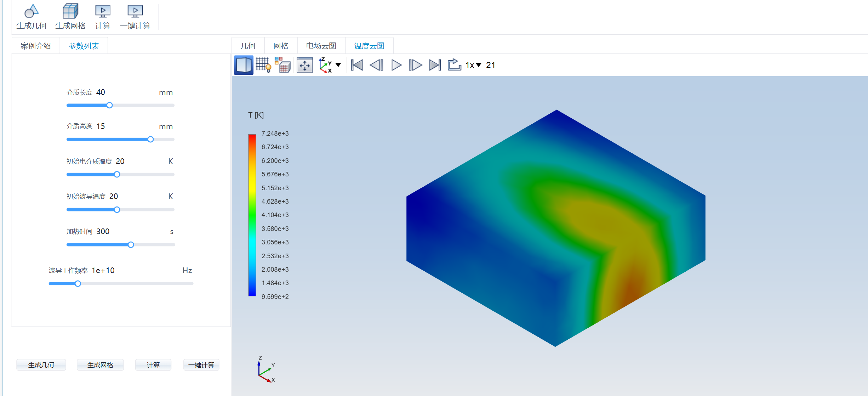Click the 一键计算 icon in the top toolbar

(135, 11)
